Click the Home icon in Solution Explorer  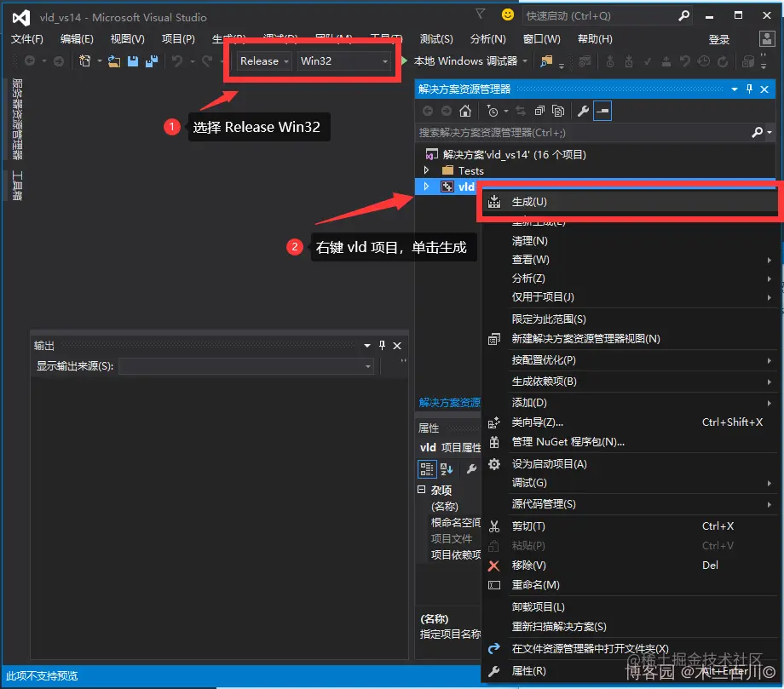click(x=465, y=111)
